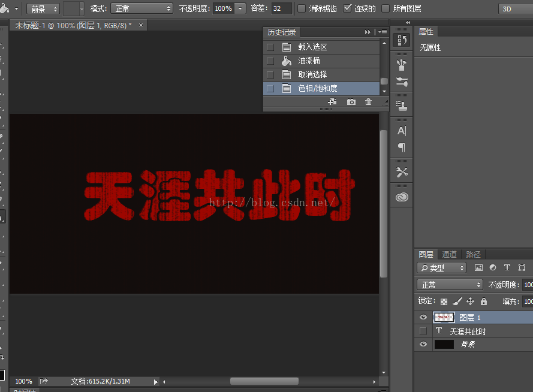Filter layers by shape layer icon
533x392 pixels.
522,268
